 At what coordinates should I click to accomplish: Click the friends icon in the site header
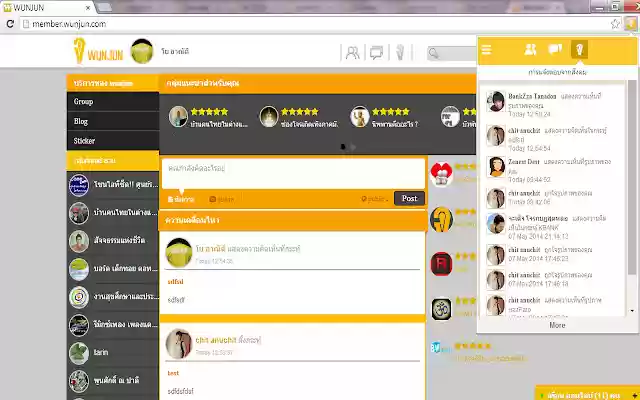[352, 53]
